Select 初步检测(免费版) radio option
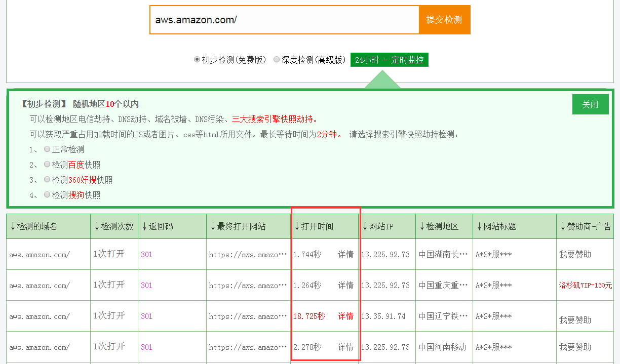The height and width of the screenshot is (364, 620). (197, 60)
